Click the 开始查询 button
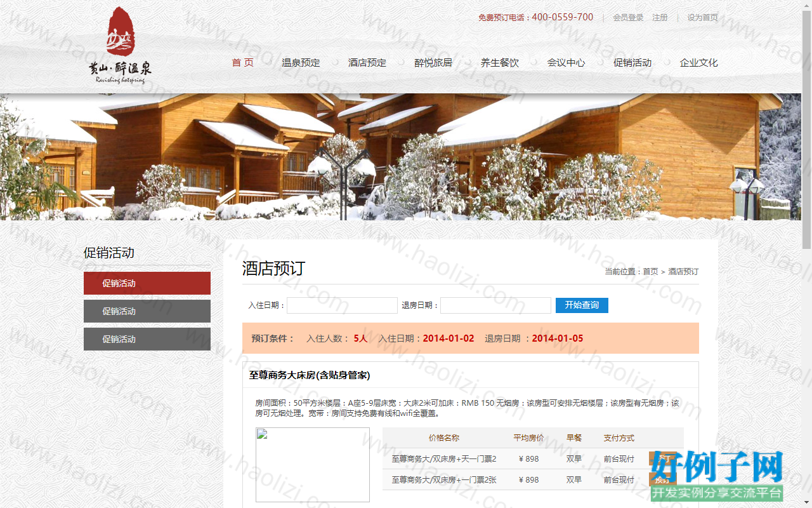The image size is (812, 508). 582,305
